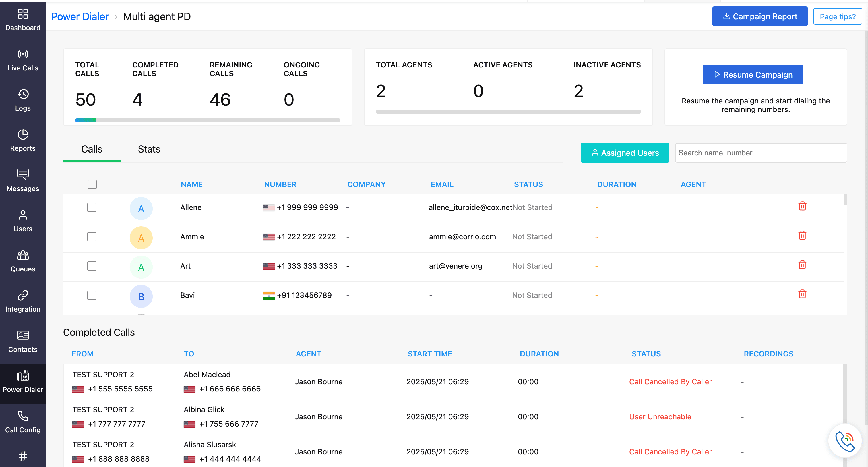The width and height of the screenshot is (868, 467).
Task: Delete Allene row with trash icon
Action: coord(802,206)
